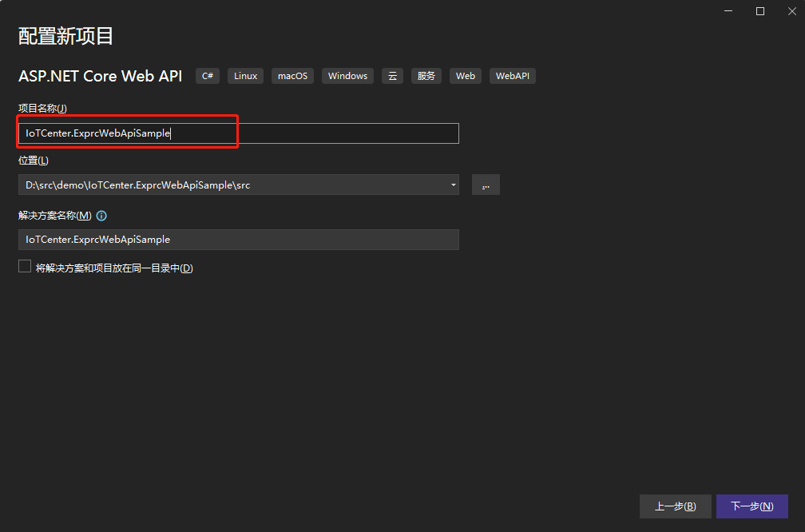Image resolution: width=805 pixels, height=532 pixels.
Task: Click the project name input field
Action: pyautogui.click(x=238, y=133)
